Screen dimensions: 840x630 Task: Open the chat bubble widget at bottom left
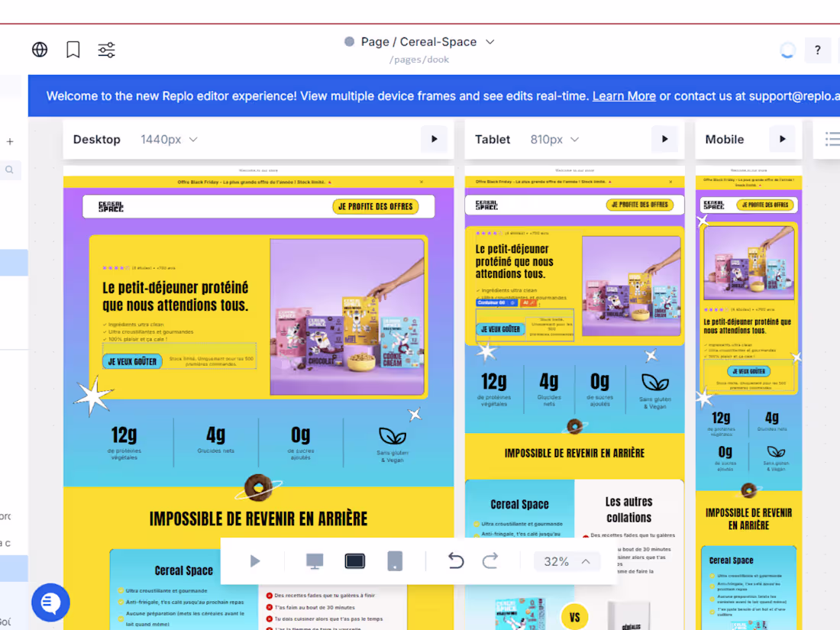pyautogui.click(x=50, y=603)
